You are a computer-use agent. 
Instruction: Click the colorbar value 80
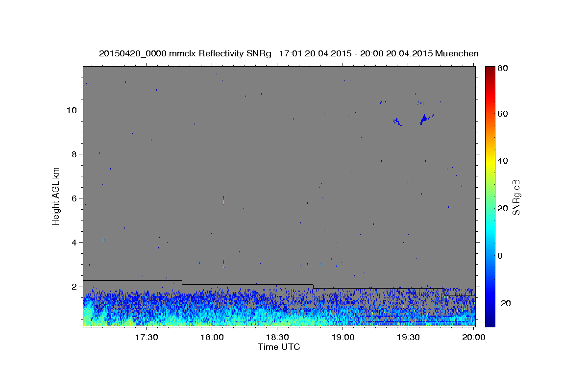point(503,69)
